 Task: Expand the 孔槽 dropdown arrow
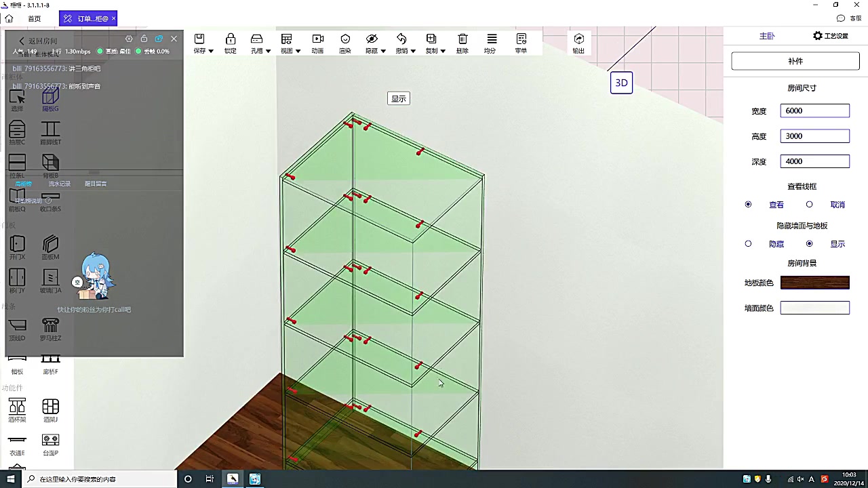click(x=268, y=52)
